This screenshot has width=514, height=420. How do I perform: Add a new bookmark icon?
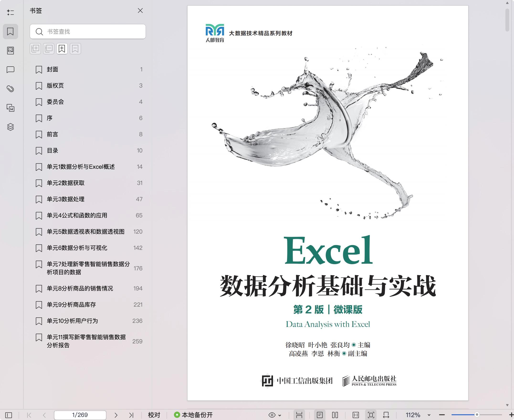click(62, 49)
